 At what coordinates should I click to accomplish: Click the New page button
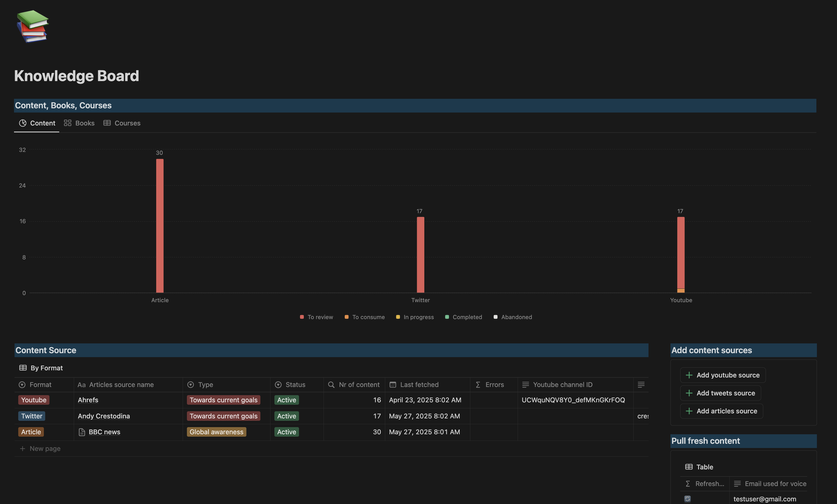coord(40,448)
